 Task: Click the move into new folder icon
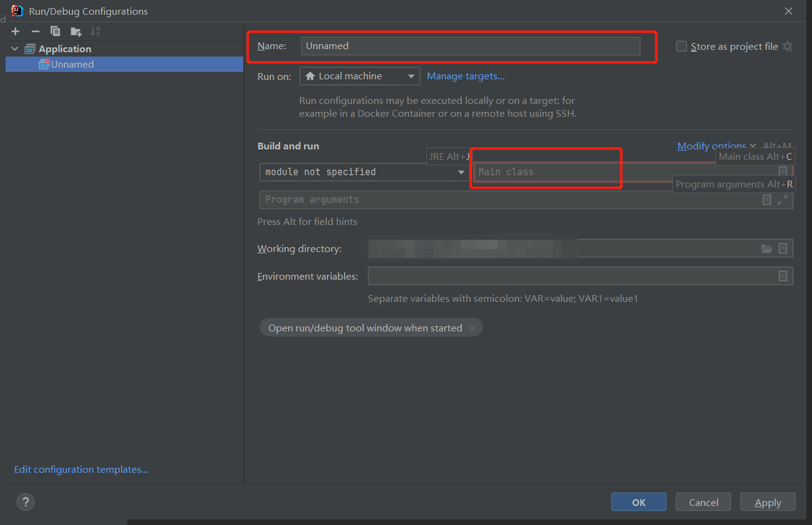click(76, 31)
